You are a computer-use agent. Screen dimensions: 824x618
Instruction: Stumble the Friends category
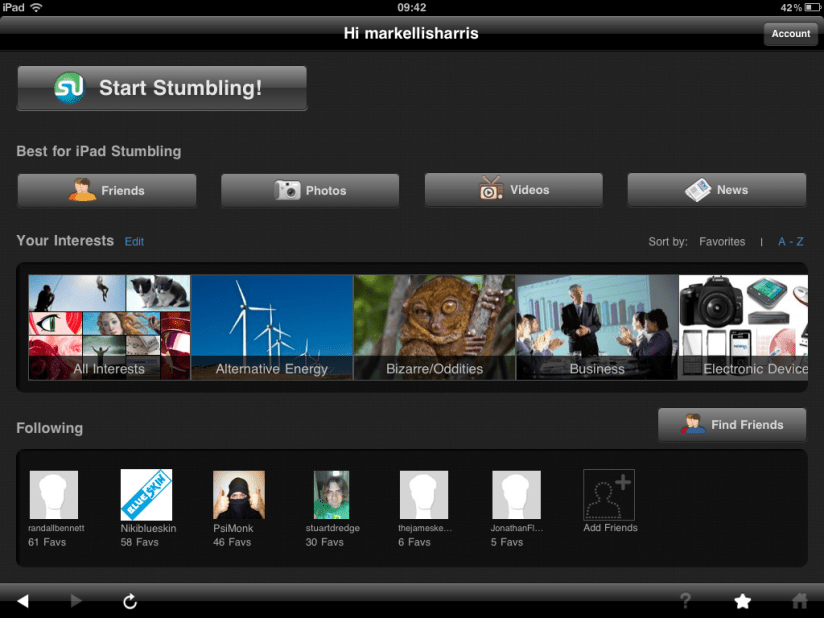point(107,190)
